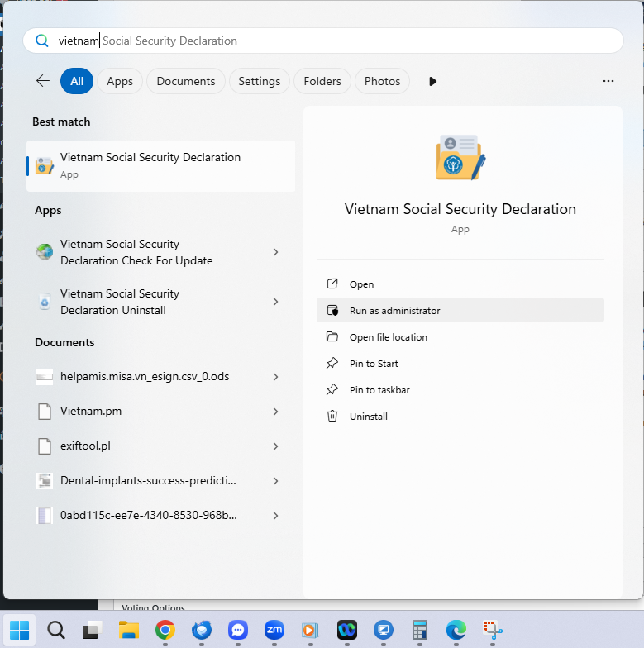644x648 pixels.
Task: Click inside the search text field
Action: coord(323,40)
